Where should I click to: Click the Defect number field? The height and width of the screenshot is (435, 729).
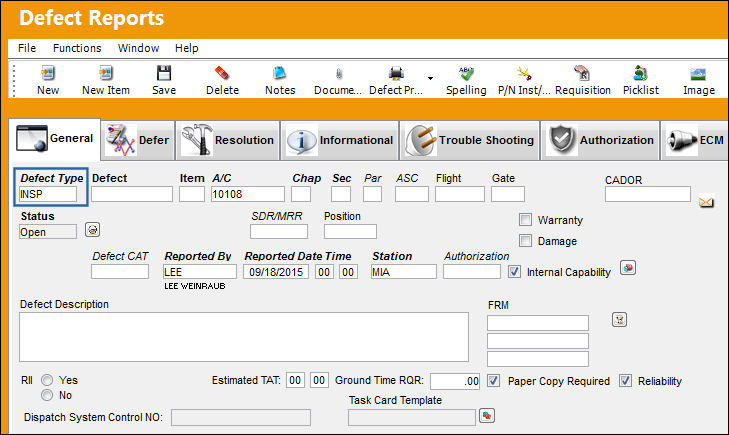[x=132, y=194]
